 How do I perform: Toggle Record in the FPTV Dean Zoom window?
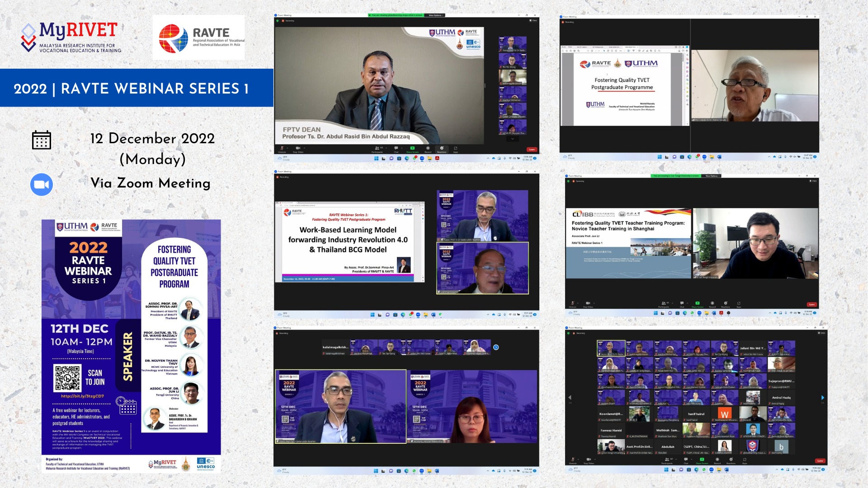click(x=428, y=149)
